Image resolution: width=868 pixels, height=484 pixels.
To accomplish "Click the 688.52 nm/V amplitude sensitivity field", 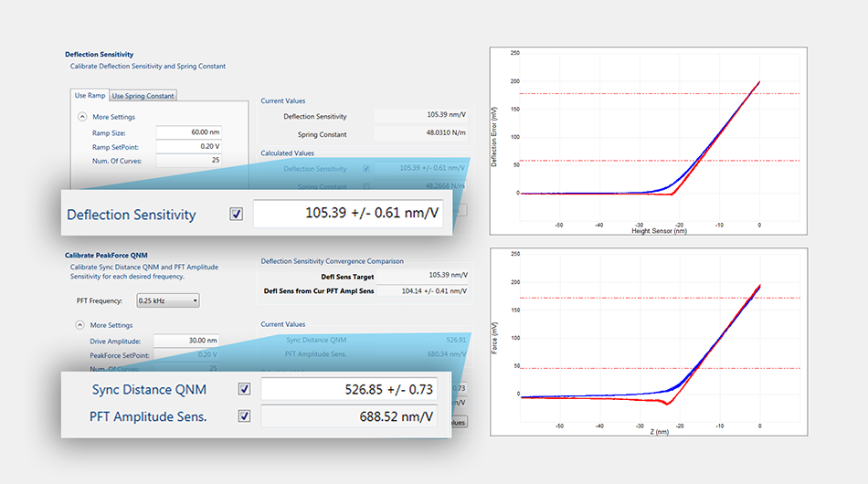I will (x=349, y=416).
